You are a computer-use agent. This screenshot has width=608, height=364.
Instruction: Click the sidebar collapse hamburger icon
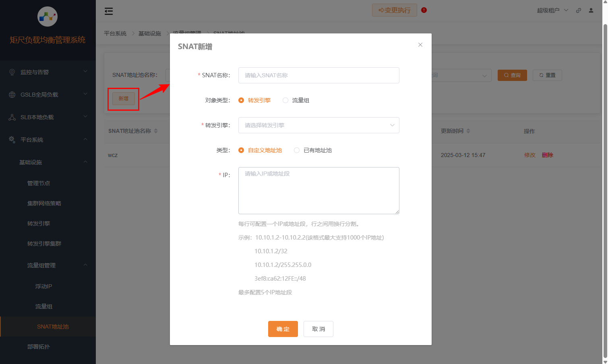(x=109, y=11)
